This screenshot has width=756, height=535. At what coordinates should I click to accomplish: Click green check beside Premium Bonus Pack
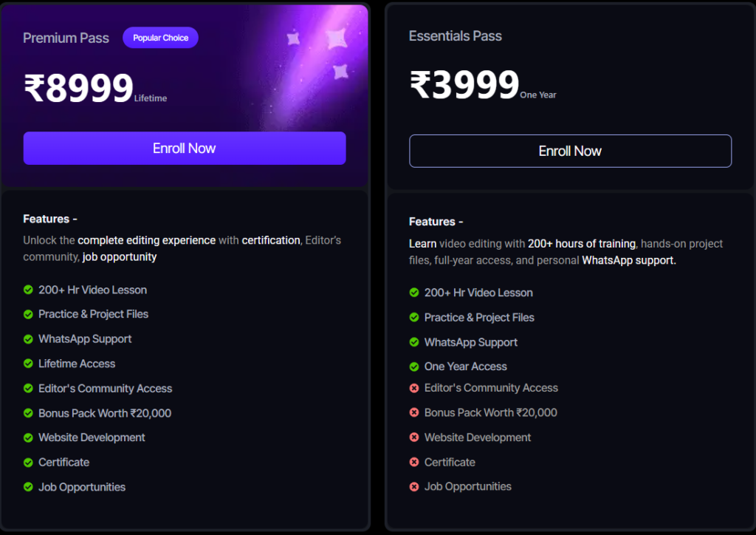coord(28,413)
